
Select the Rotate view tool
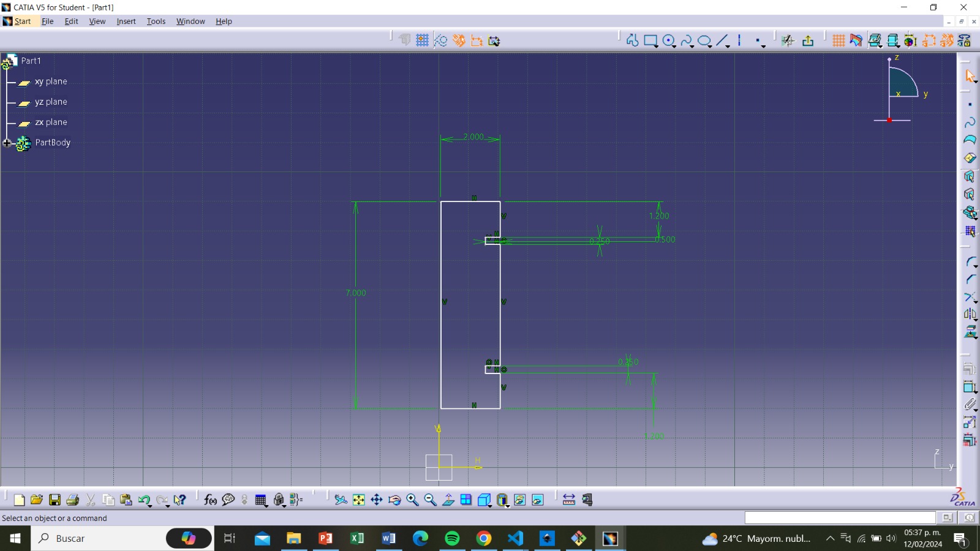click(394, 500)
